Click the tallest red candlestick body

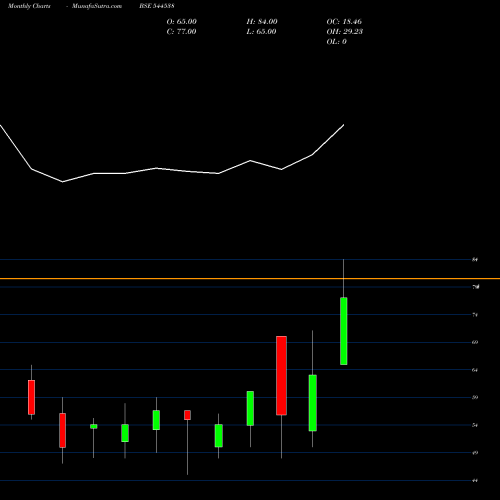[281, 376]
